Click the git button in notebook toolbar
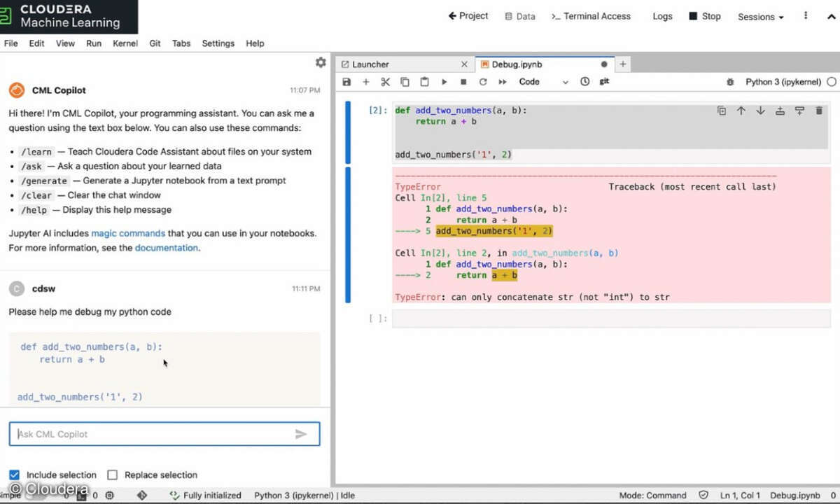840x504 pixels. pyautogui.click(x=604, y=82)
